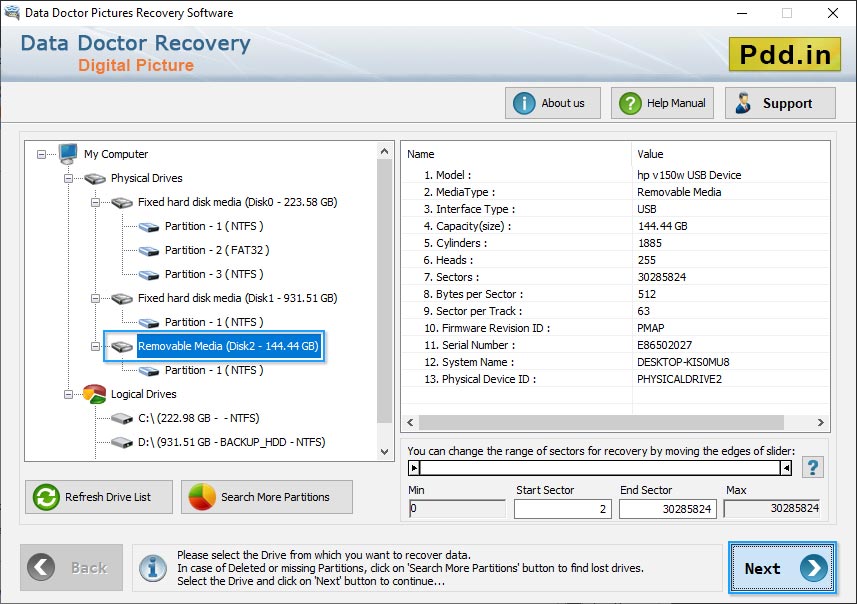Open the Help Manual

pos(662,103)
